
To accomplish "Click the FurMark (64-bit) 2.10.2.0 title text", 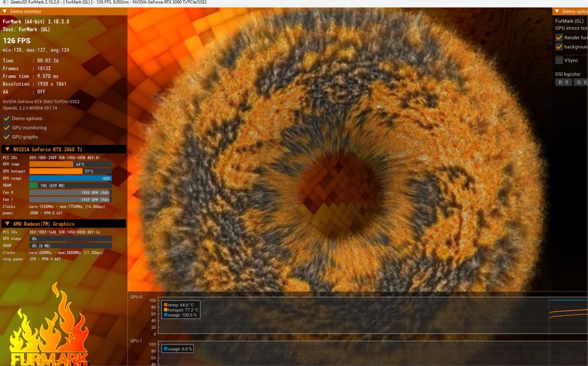I will tap(36, 21).
